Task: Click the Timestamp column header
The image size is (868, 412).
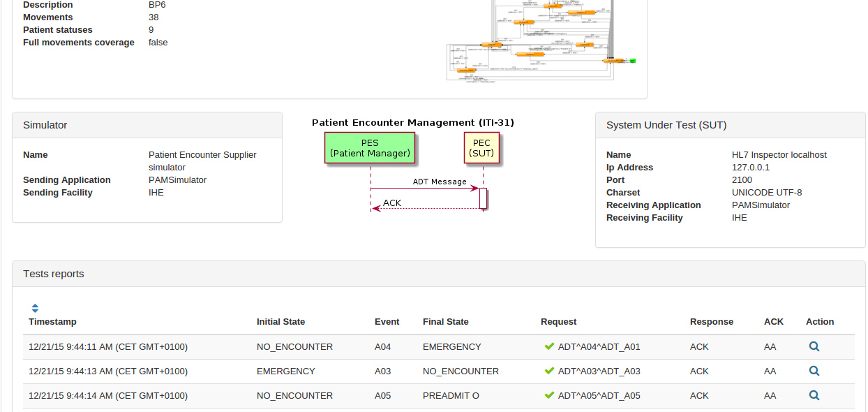Action: click(52, 322)
